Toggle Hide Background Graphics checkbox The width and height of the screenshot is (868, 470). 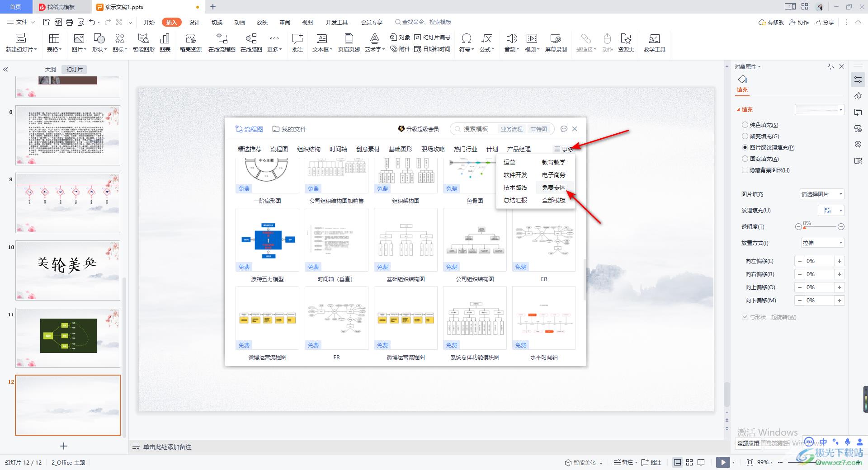click(745, 170)
